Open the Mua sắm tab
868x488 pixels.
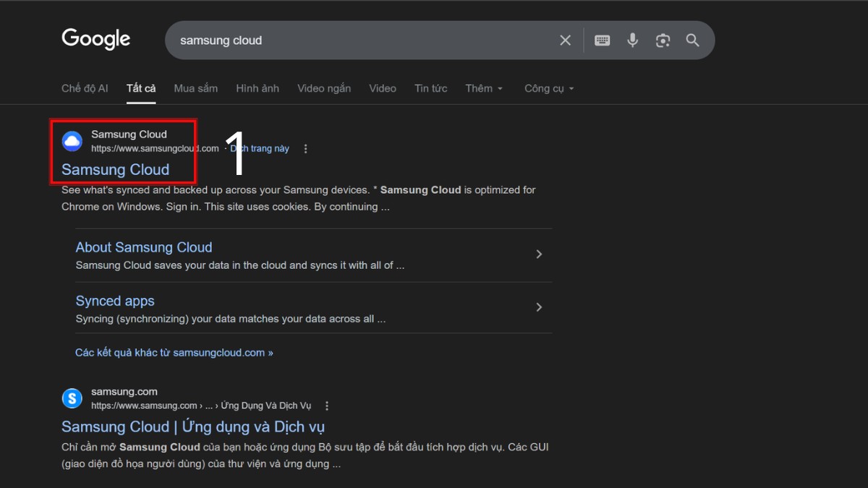point(196,88)
